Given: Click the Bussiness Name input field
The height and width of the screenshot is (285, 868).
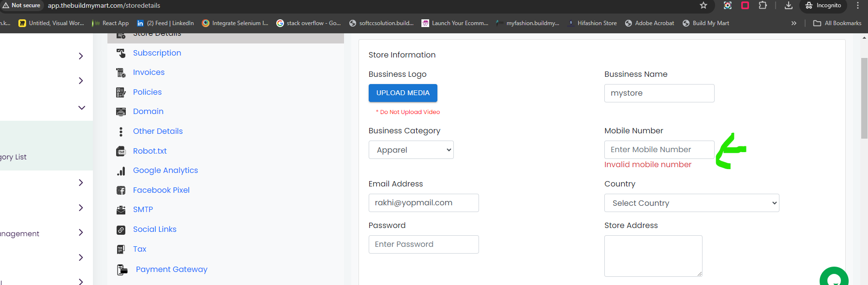Looking at the screenshot, I should 659,93.
